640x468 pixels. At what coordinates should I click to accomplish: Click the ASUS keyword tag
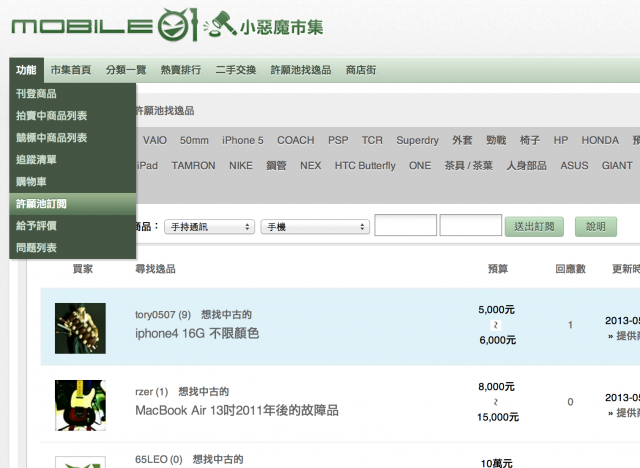pos(574,166)
